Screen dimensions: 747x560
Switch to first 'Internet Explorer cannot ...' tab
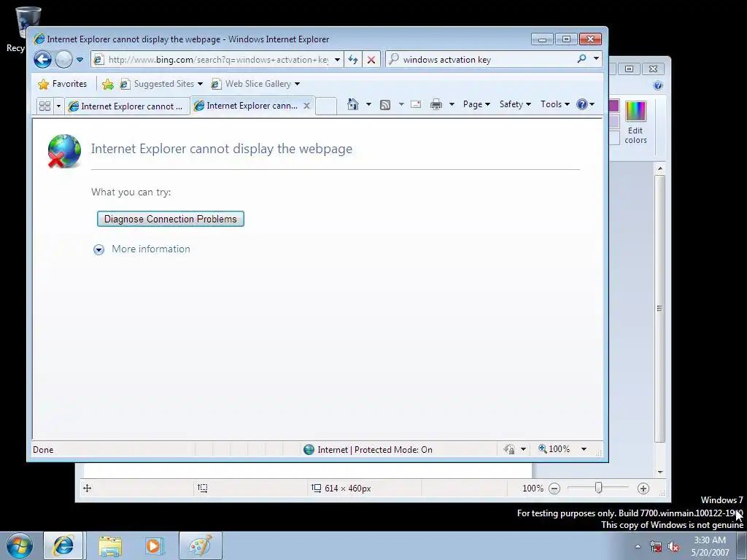click(126, 106)
